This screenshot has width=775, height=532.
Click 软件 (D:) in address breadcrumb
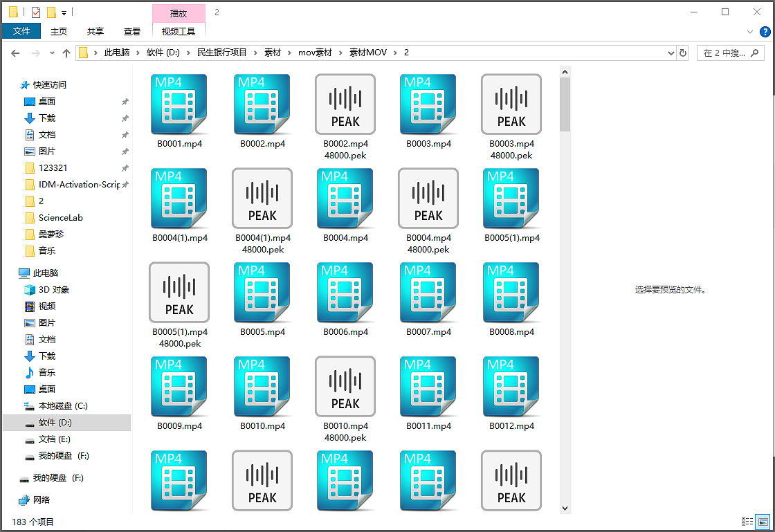pyautogui.click(x=163, y=53)
